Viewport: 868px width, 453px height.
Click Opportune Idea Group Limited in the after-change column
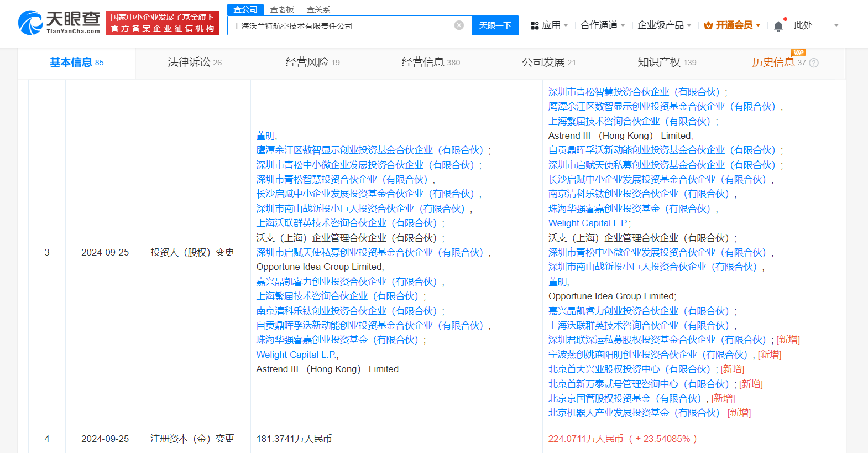(611, 296)
